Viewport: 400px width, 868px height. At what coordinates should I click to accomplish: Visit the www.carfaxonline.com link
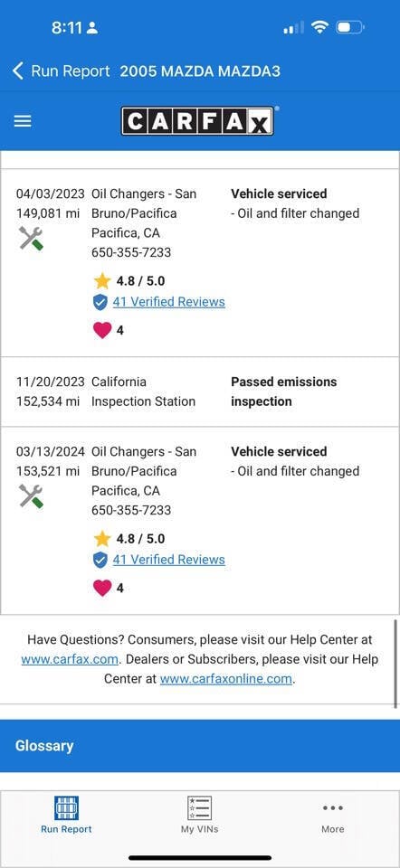click(x=226, y=679)
